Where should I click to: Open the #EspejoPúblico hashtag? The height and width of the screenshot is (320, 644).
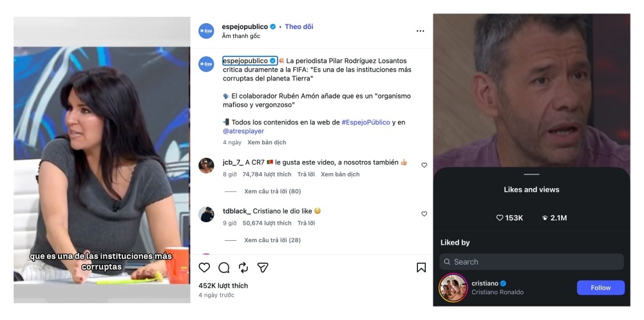click(x=366, y=122)
